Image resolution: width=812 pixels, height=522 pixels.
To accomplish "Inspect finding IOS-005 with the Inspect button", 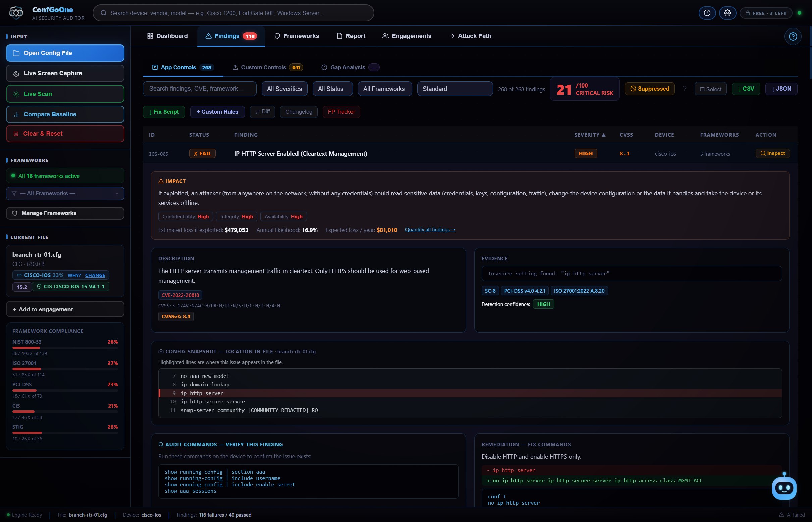I will coord(772,153).
